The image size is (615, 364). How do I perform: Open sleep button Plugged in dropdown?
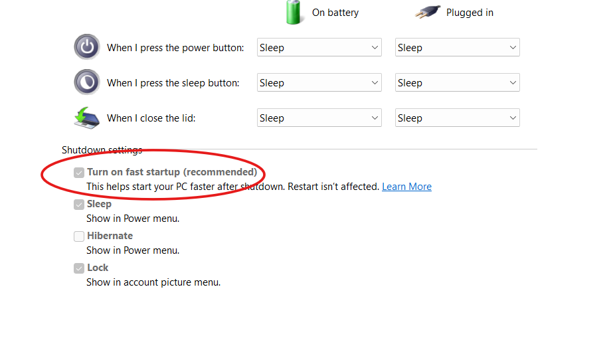click(x=458, y=82)
